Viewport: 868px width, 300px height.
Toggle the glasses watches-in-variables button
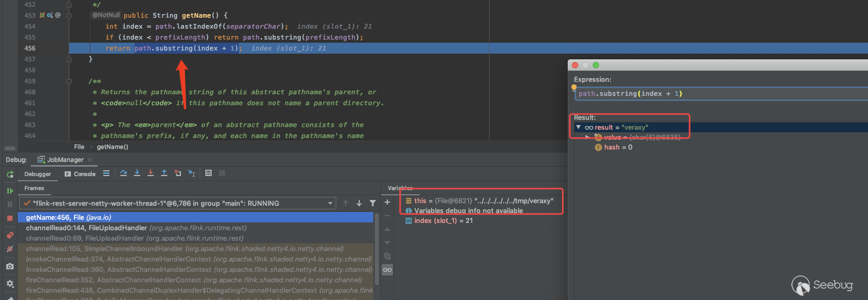pyautogui.click(x=387, y=270)
